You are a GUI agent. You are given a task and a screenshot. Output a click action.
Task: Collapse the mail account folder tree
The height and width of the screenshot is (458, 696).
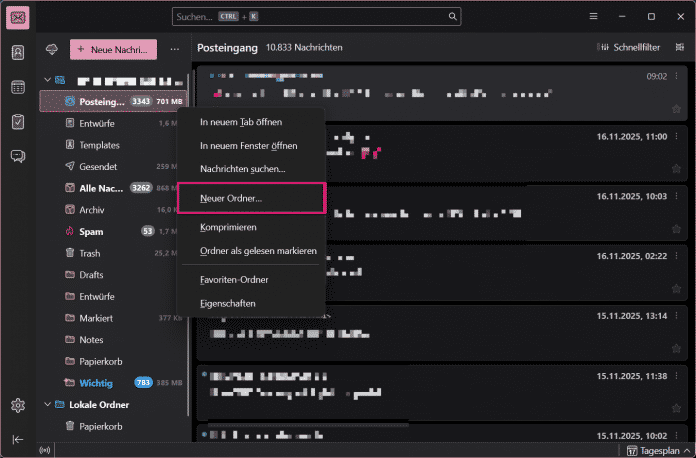(x=47, y=79)
